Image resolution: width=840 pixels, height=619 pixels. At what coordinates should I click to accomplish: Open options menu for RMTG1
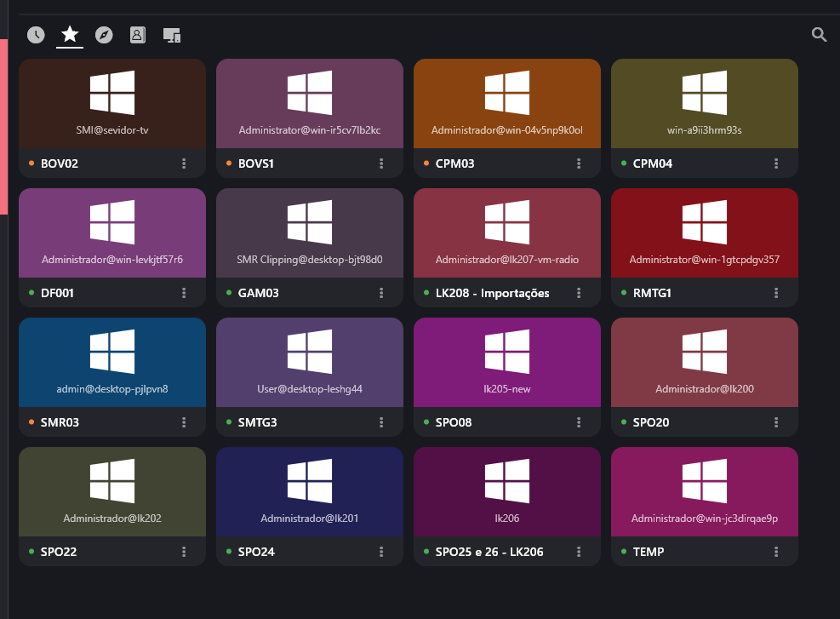(776, 293)
